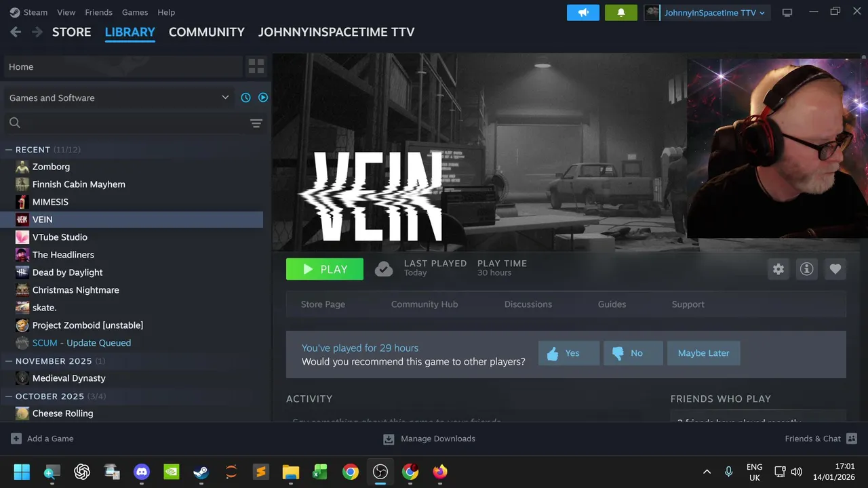Click the Big Picture mode monitor icon
868x488 pixels.
(x=787, y=12)
